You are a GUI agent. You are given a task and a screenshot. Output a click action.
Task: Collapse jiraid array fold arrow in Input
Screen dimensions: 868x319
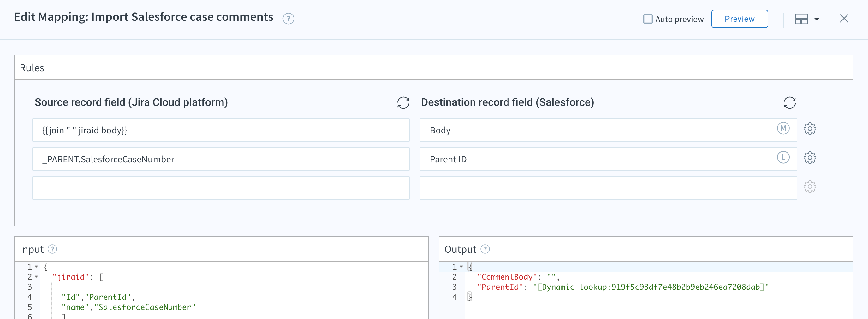pos(36,276)
